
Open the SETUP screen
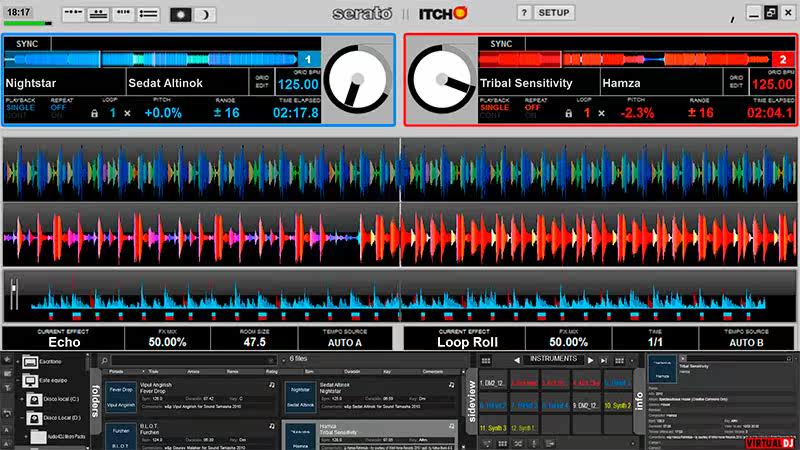[x=554, y=13]
